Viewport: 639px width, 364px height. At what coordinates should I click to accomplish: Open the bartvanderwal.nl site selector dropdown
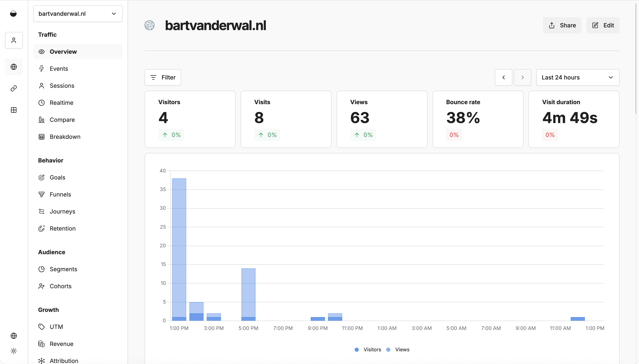point(77,13)
